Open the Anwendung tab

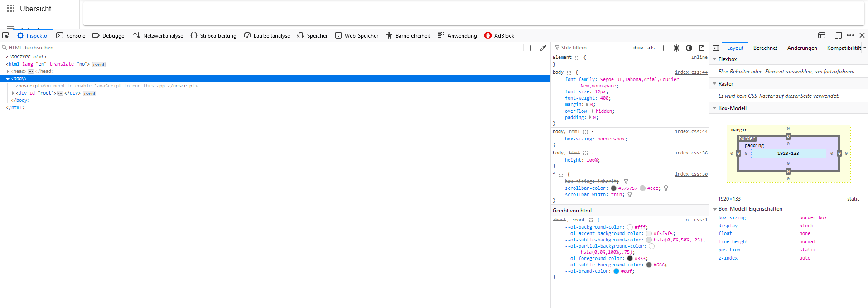click(x=457, y=35)
